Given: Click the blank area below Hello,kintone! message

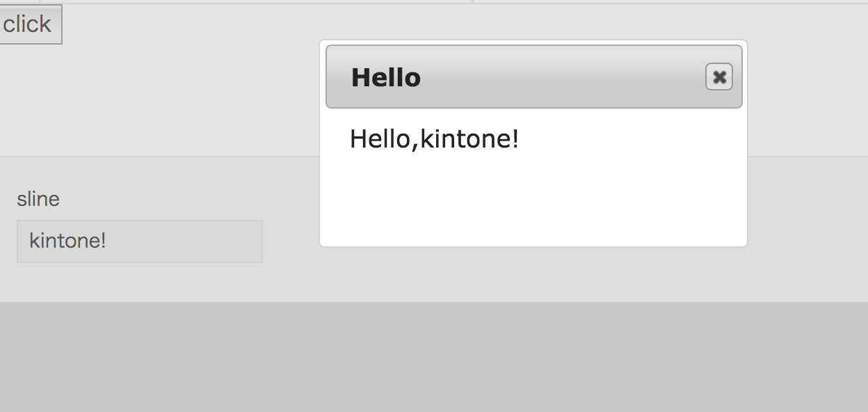Looking at the screenshot, I should [533, 198].
